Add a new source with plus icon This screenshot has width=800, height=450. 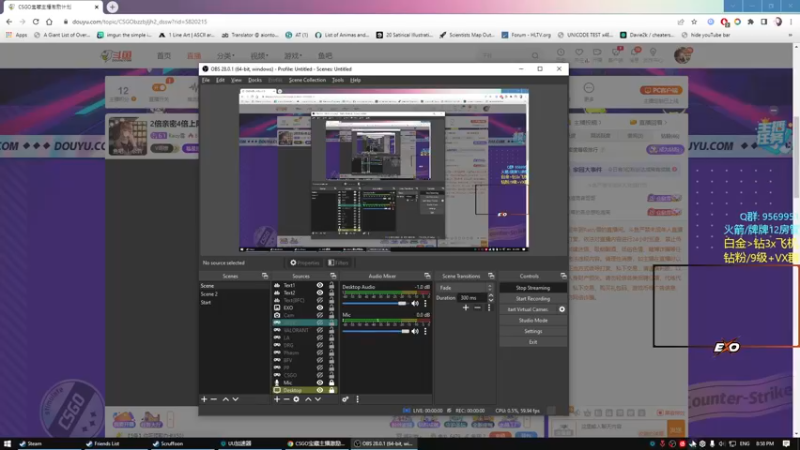277,399
